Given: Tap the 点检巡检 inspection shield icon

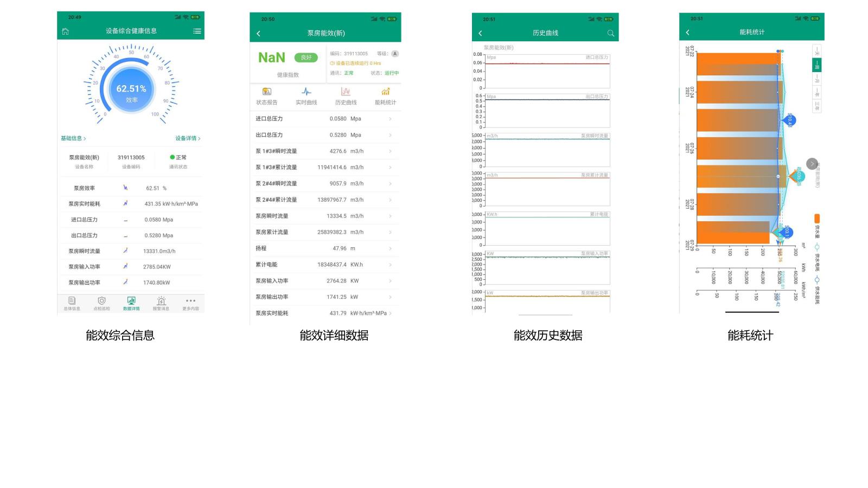Looking at the screenshot, I should click(101, 303).
